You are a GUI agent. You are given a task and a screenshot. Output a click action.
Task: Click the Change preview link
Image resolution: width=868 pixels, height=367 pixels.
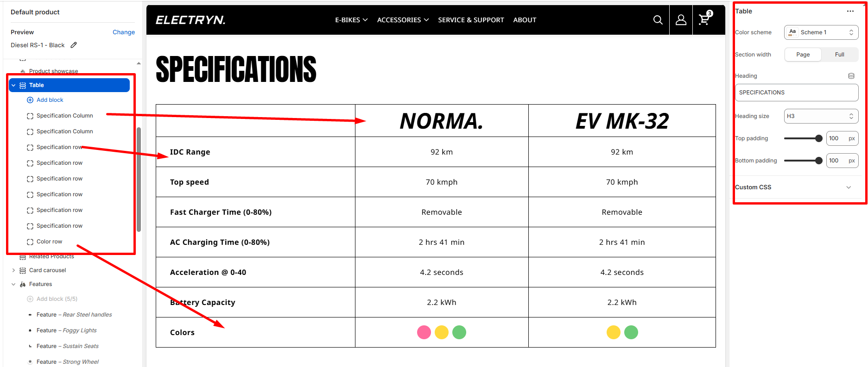click(x=123, y=32)
